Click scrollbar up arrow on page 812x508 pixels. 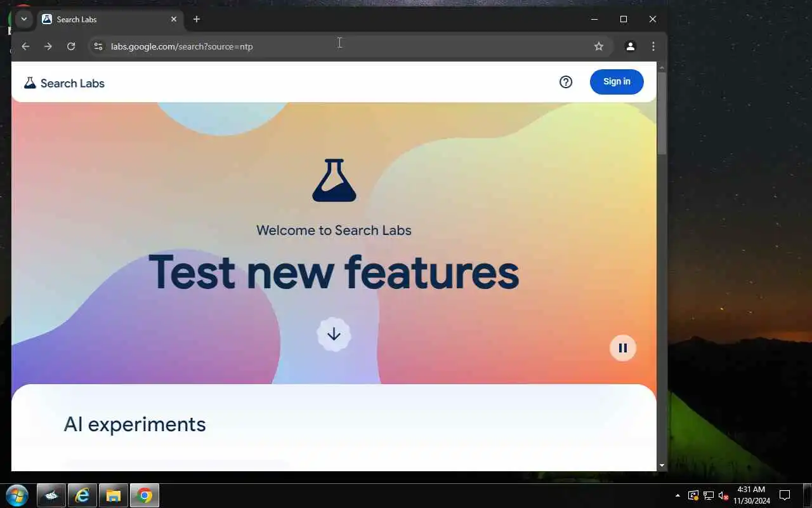pyautogui.click(x=662, y=67)
